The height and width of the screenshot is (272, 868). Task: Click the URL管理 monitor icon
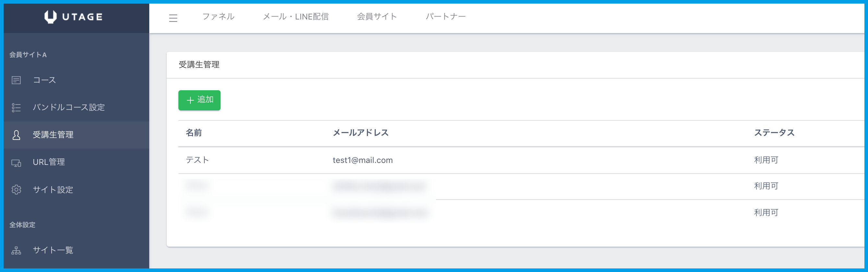click(x=16, y=163)
